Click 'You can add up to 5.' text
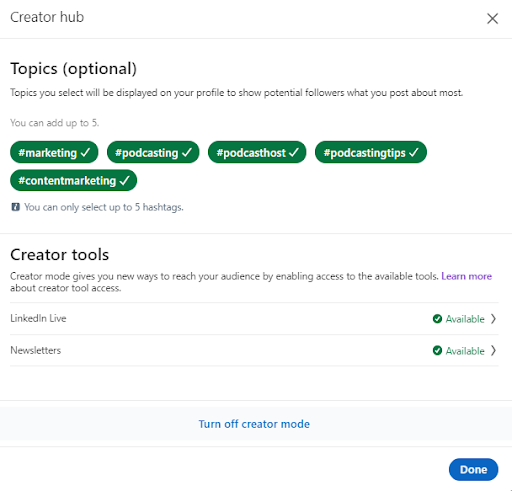This screenshot has width=512, height=491. coord(55,123)
